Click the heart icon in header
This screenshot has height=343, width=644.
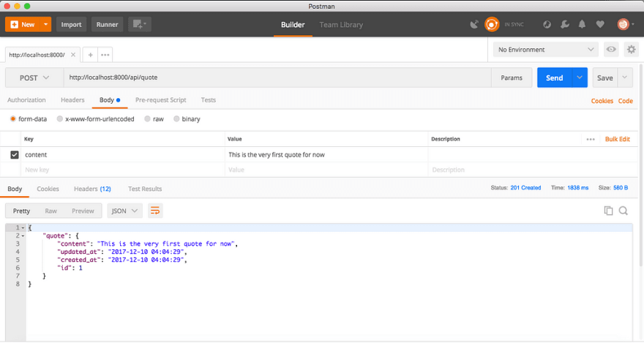click(x=600, y=25)
